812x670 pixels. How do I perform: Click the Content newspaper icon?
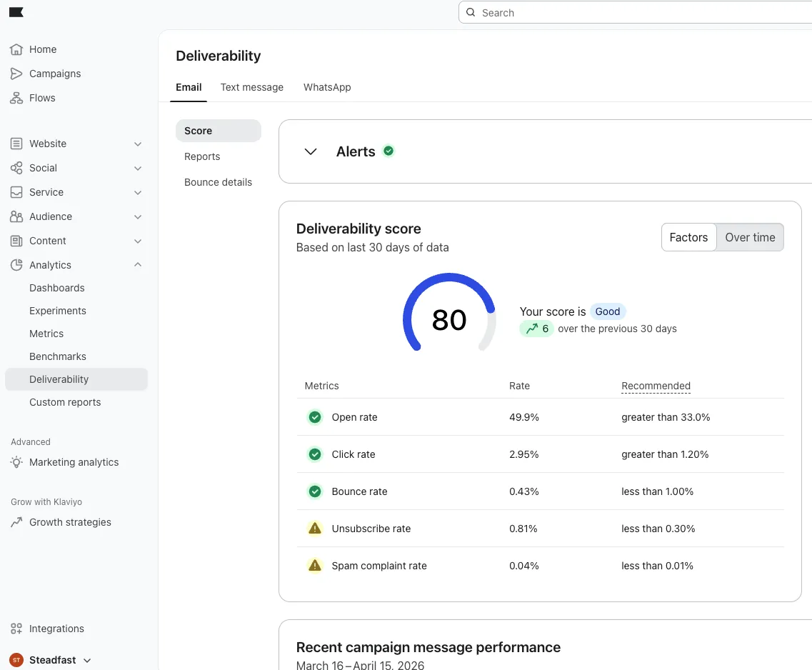[x=16, y=241]
